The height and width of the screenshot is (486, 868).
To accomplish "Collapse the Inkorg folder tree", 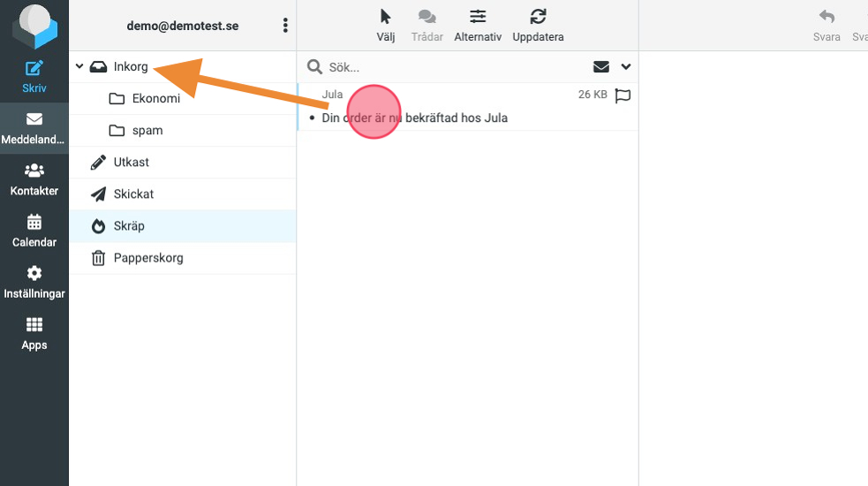I will point(79,66).
